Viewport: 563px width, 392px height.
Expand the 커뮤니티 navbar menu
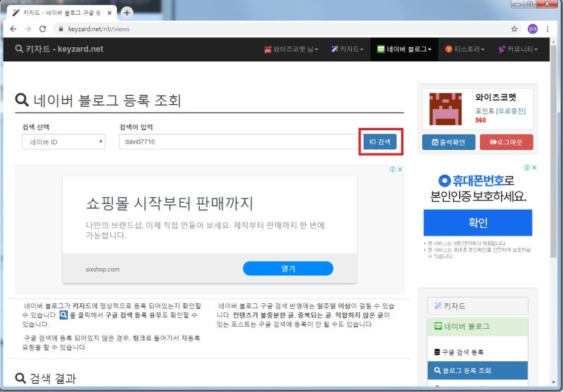(517, 49)
